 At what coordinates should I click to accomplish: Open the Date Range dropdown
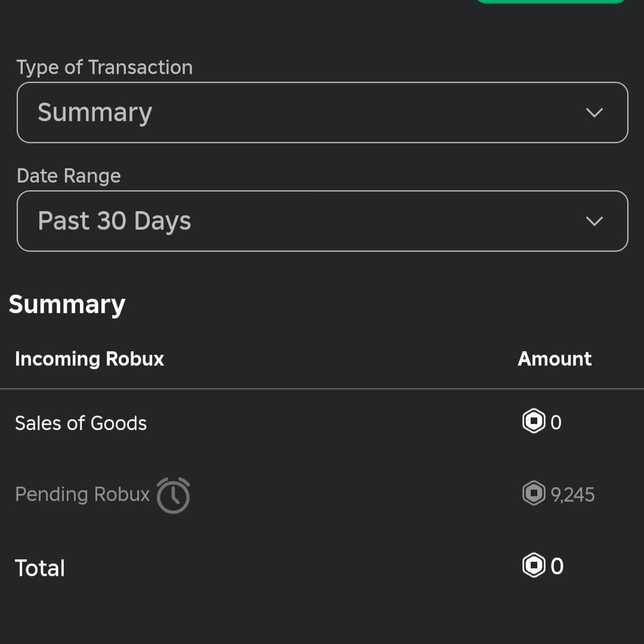[322, 221]
